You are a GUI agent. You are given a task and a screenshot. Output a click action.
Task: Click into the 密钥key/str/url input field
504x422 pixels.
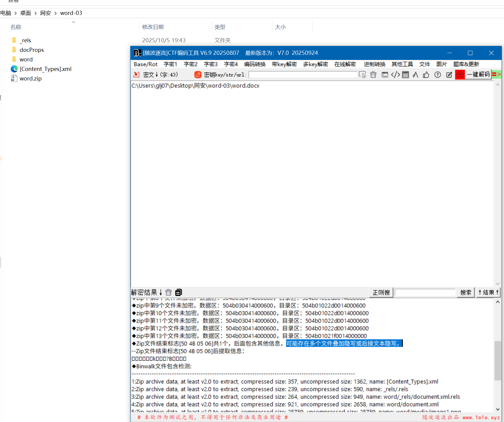pos(303,75)
